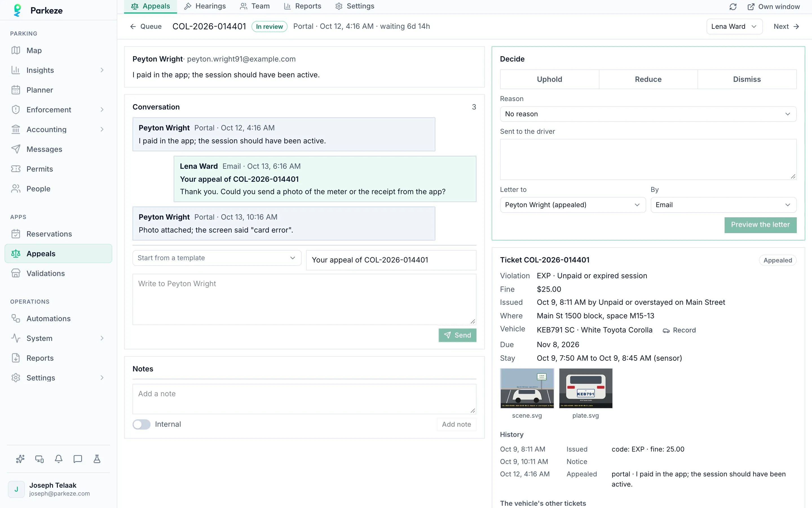Open the Reason dropdown
This screenshot has height=508, width=812.
[648, 114]
